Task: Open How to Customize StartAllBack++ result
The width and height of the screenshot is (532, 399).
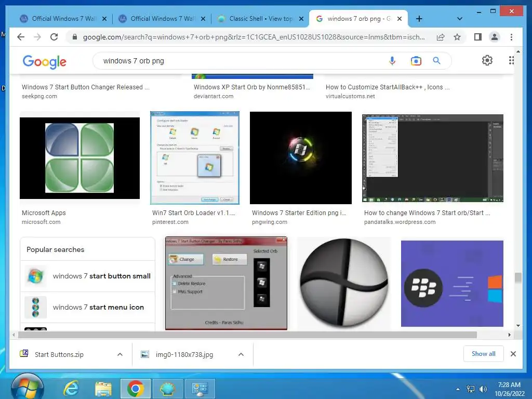Action: pyautogui.click(x=388, y=87)
